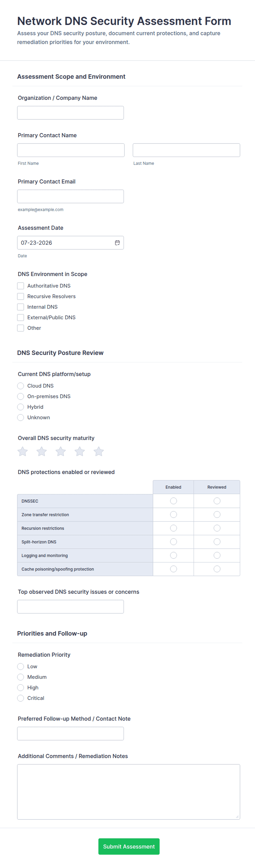This screenshot has height=868, width=255.
Task: Select Critical remediation priority
Action: pos(21,698)
